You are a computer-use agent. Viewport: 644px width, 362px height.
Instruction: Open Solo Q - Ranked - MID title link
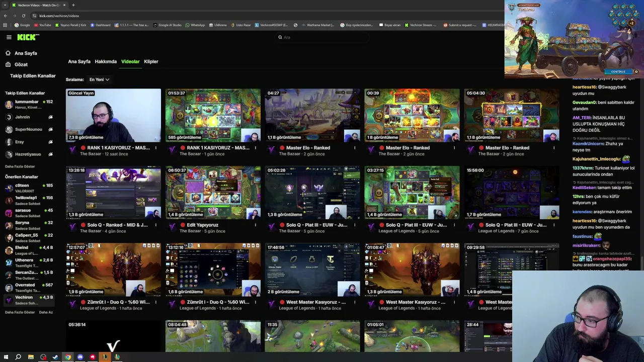pyautogui.click(x=117, y=225)
